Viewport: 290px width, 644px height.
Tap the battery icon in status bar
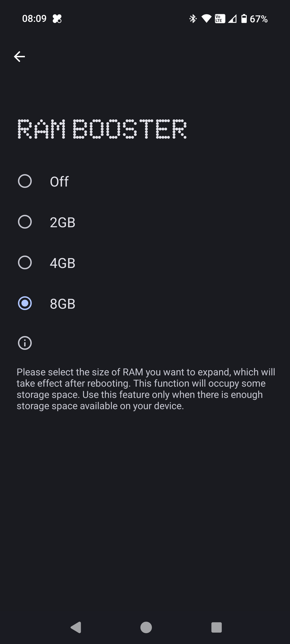coord(244,19)
